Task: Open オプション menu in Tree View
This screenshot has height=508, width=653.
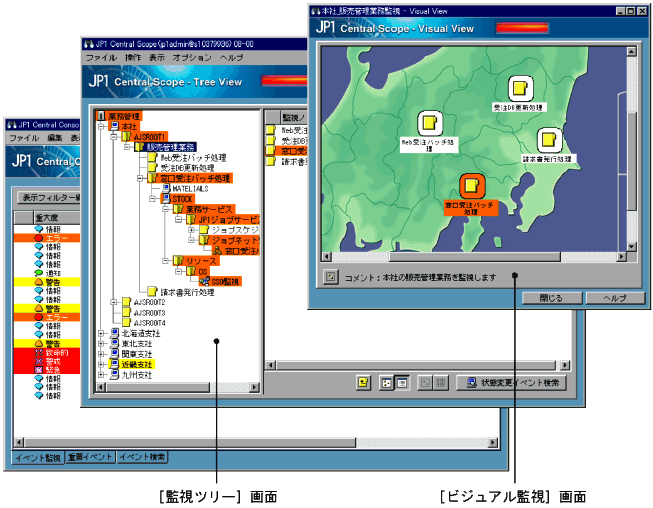Action: 192,57
